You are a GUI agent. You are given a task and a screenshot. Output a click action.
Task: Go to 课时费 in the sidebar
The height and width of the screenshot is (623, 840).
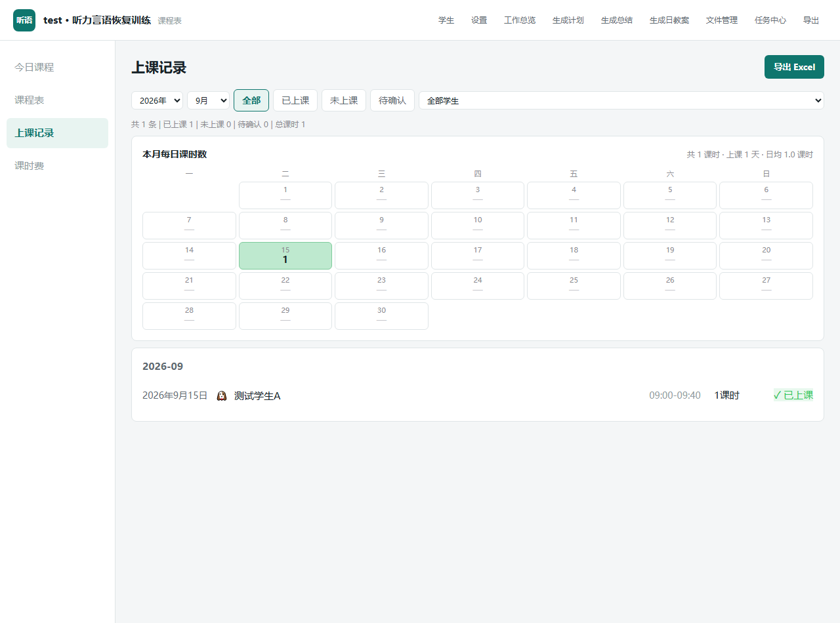click(x=57, y=166)
